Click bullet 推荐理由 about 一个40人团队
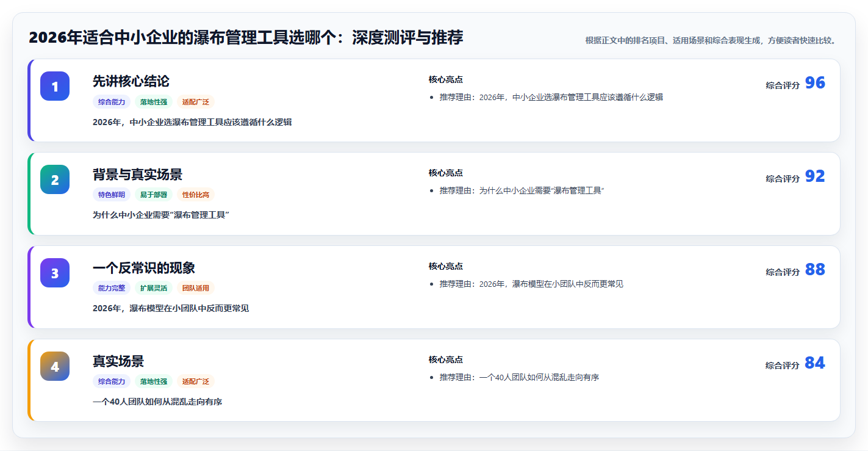The image size is (868, 451). pos(519,377)
